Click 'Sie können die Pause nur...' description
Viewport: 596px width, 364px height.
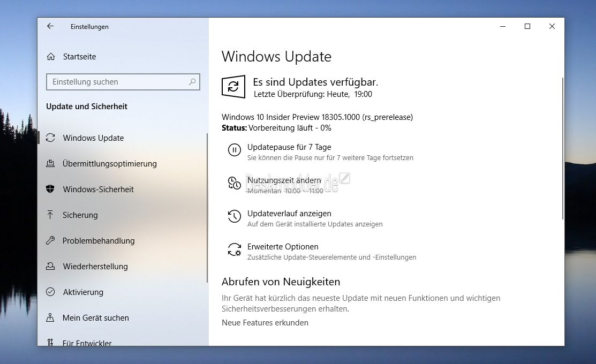tap(330, 158)
